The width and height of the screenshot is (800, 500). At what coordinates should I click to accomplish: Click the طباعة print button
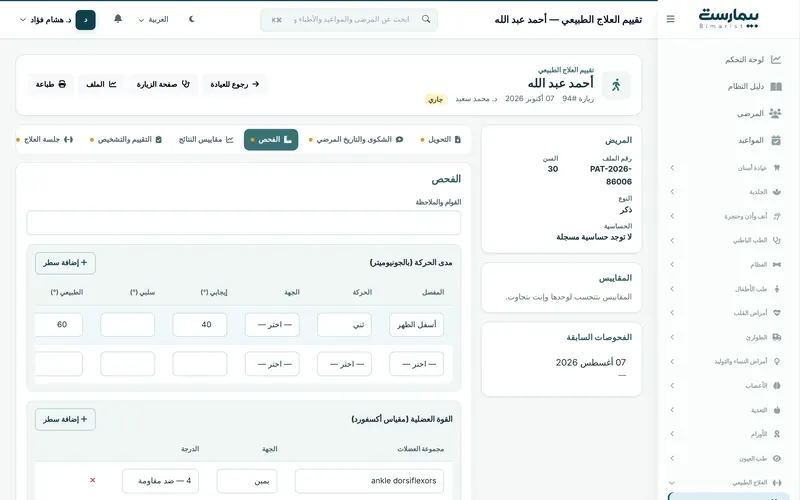click(51, 84)
